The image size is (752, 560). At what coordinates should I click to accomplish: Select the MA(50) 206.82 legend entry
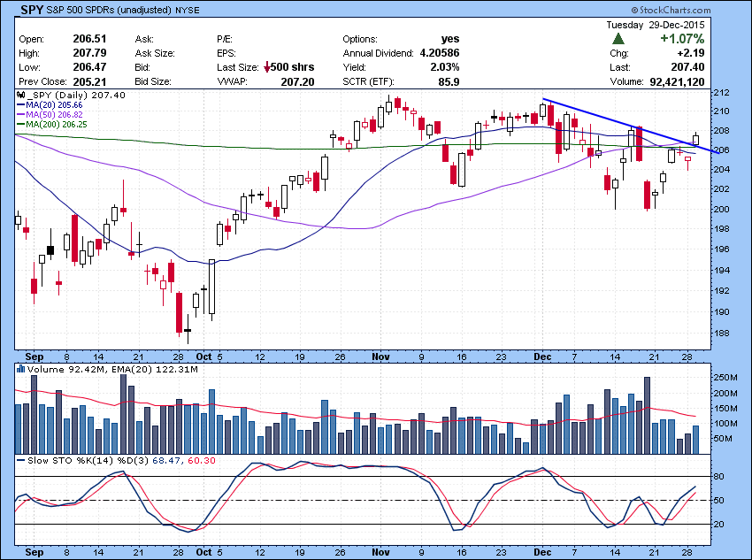[50, 115]
